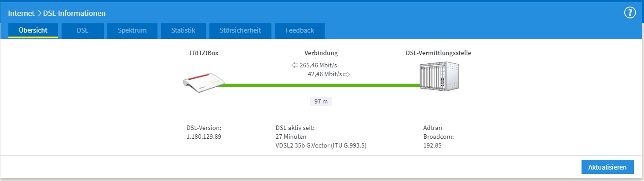Open the Statistik tab
This screenshot has width=644, height=181.
tap(183, 30)
